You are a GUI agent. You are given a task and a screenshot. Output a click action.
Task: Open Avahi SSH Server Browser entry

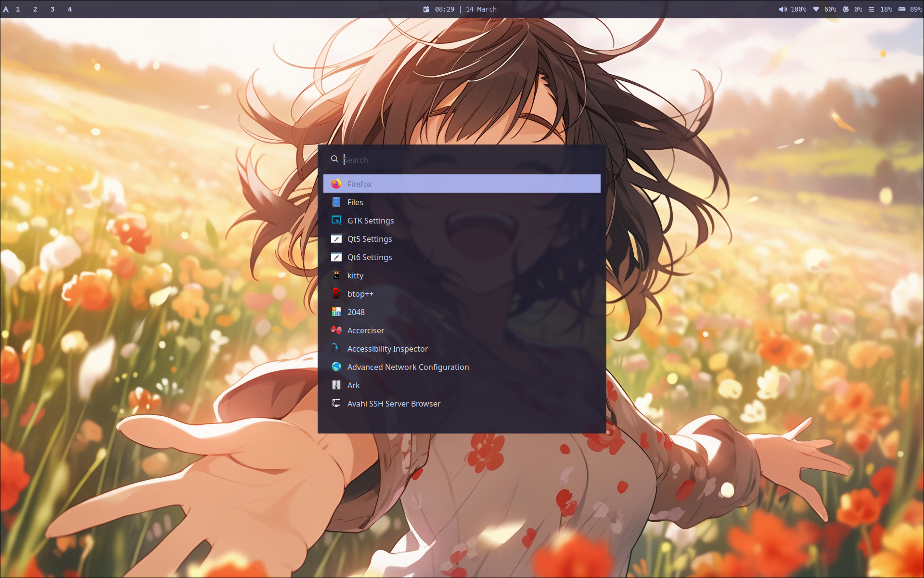point(462,403)
